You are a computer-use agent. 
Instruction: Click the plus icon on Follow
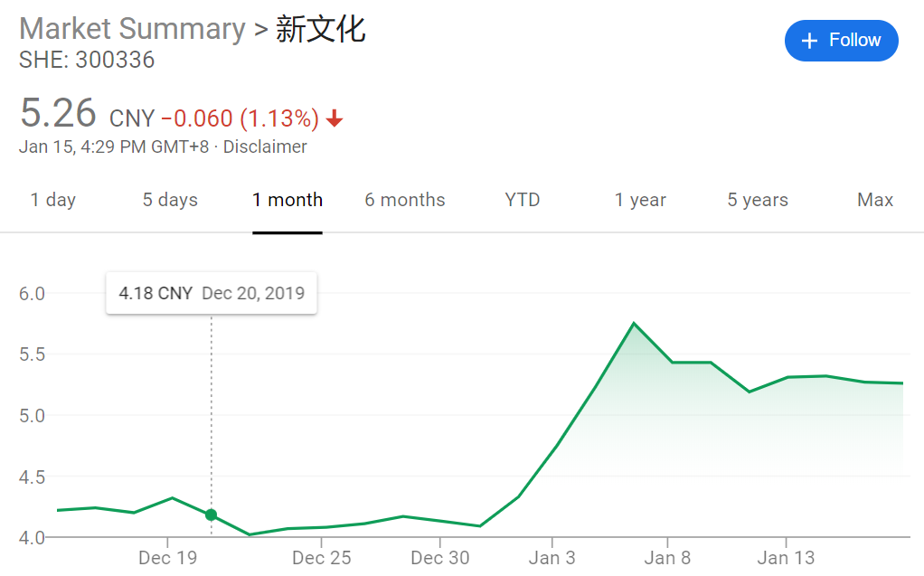pos(810,41)
